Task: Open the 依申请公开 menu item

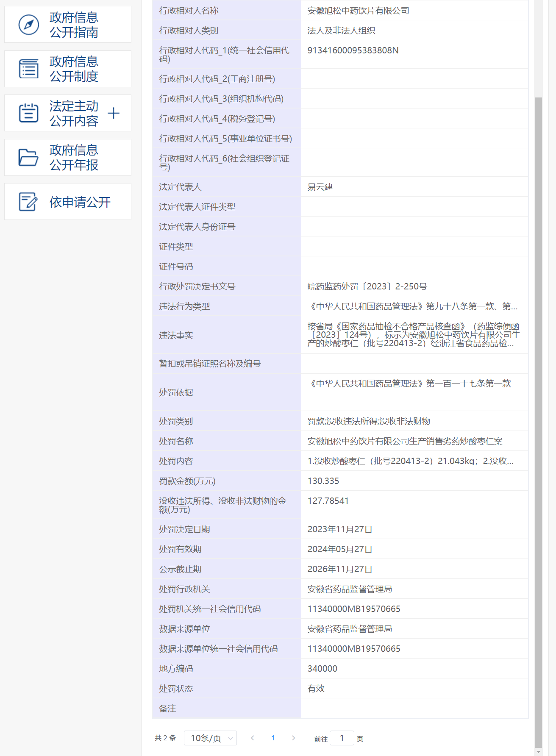Action: (68, 202)
